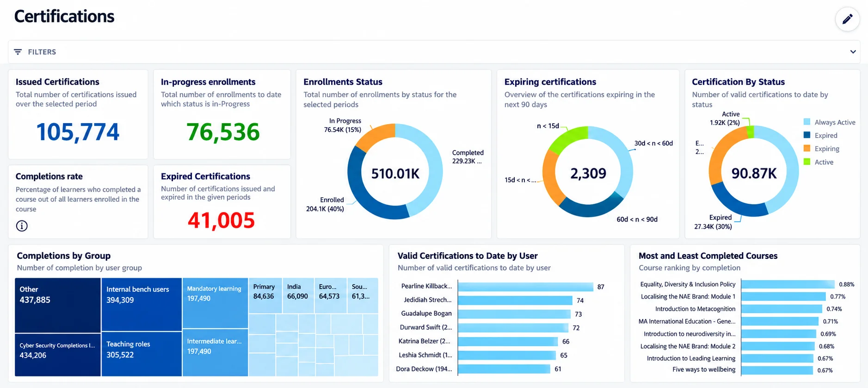Select the Other 437,885 treemap tile

(x=58, y=305)
